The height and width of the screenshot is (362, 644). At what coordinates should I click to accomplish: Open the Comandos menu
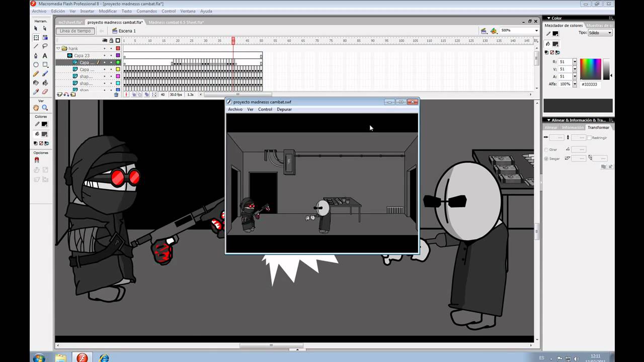(x=146, y=11)
